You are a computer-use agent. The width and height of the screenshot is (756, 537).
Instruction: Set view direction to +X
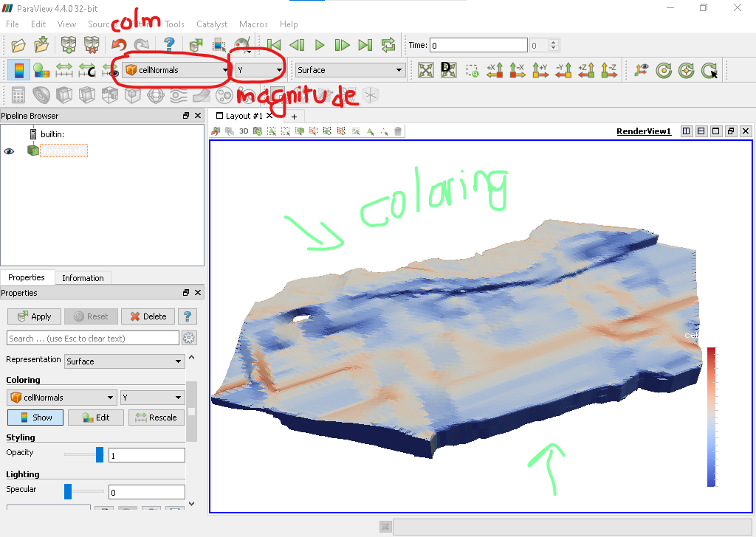click(495, 70)
